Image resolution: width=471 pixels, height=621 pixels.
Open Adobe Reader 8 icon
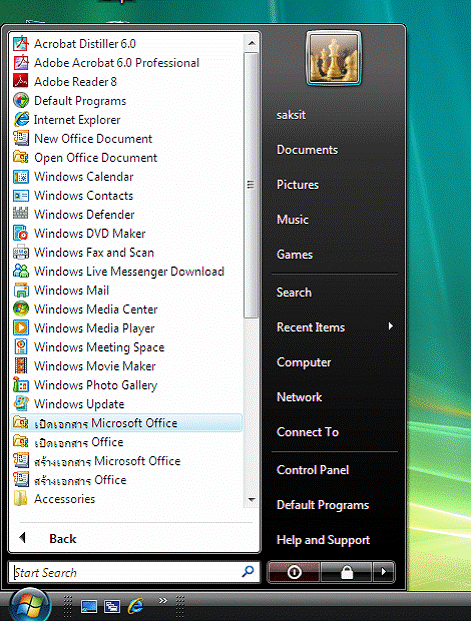(x=21, y=81)
